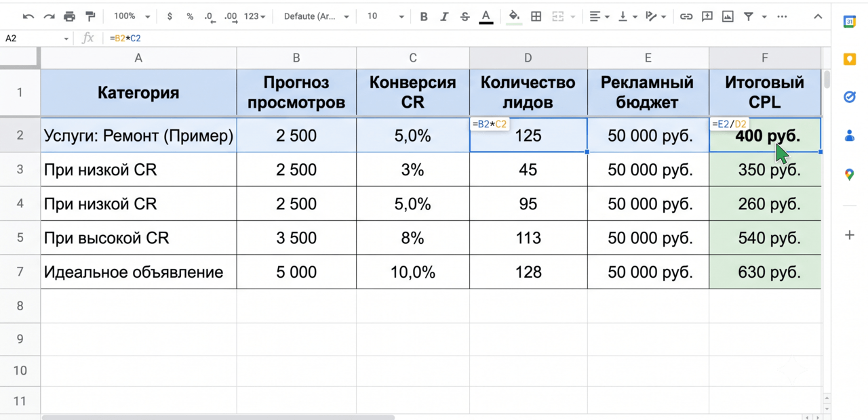The image size is (868, 420).
Task: Open the text rotation dropdown
Action: coord(656,16)
